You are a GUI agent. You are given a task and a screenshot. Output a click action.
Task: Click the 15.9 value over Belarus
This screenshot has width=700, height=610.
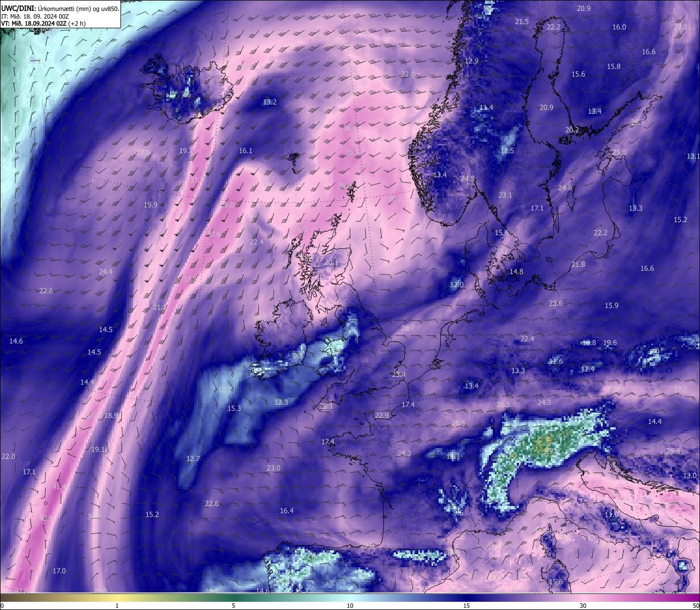[611, 306]
